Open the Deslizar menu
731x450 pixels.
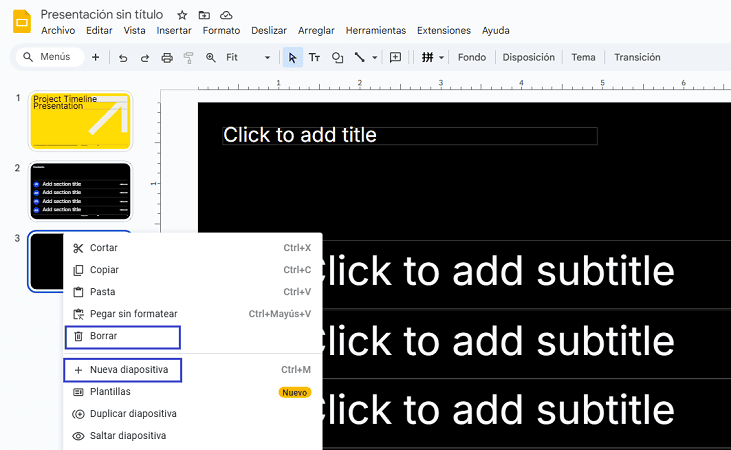(x=269, y=31)
